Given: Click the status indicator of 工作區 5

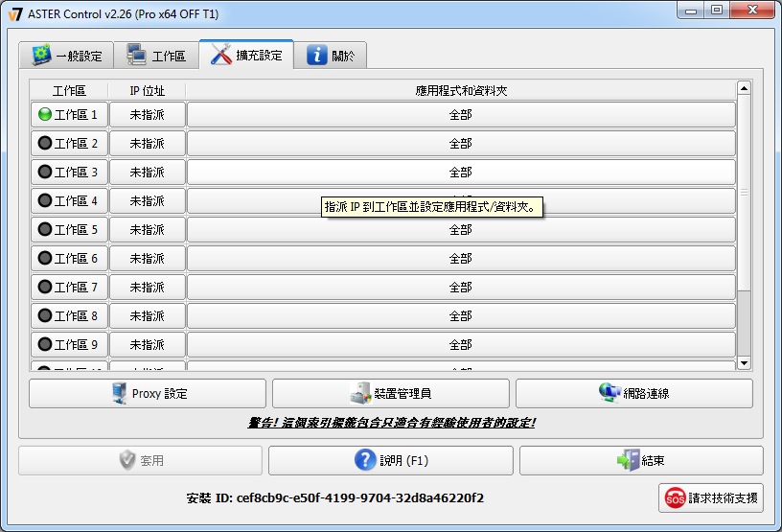Looking at the screenshot, I should [x=45, y=229].
